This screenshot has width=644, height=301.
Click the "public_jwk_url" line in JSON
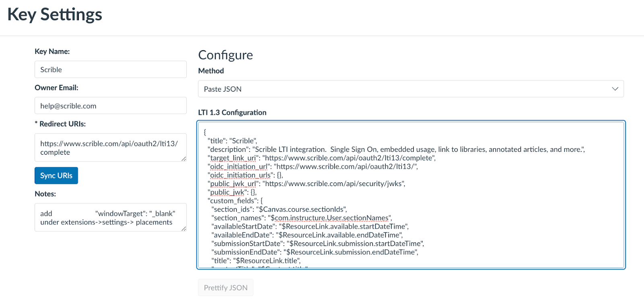306,184
